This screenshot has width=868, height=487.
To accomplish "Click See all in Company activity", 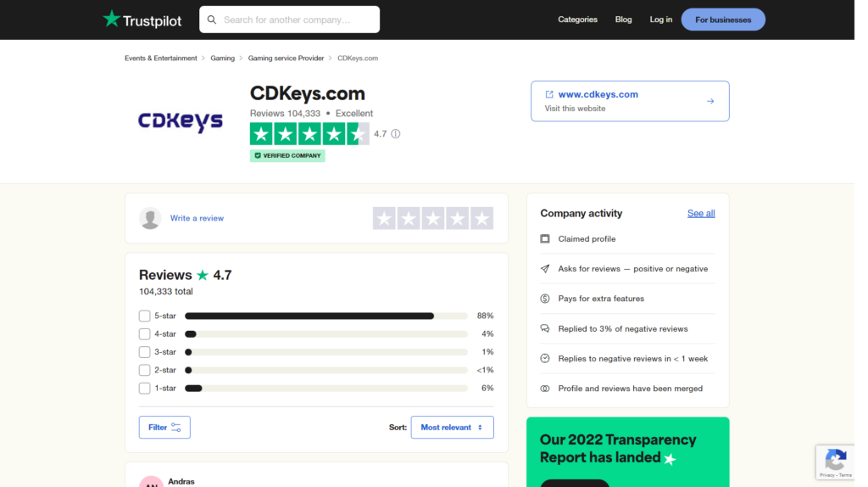I will [701, 213].
